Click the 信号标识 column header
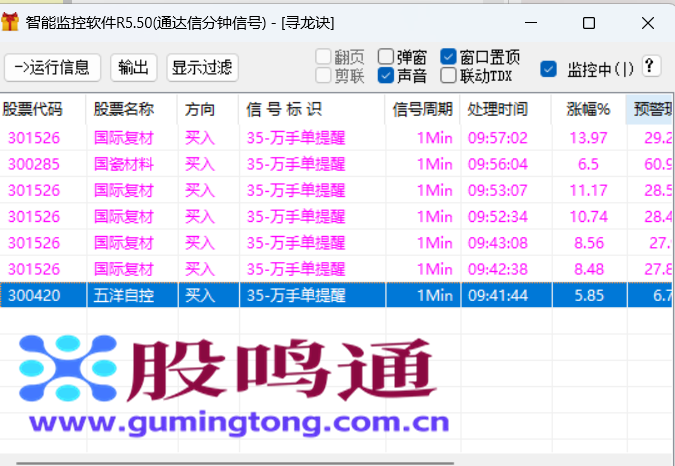This screenshot has width=675, height=466. 312,109
